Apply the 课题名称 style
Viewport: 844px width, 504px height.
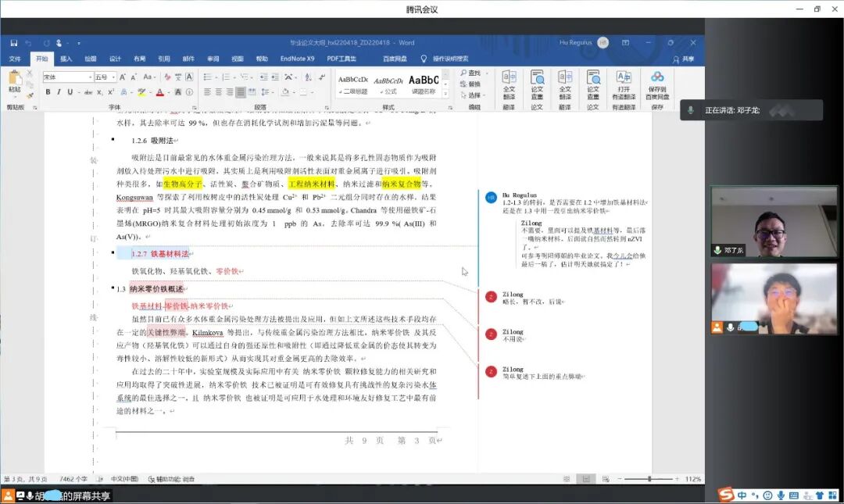[x=424, y=84]
